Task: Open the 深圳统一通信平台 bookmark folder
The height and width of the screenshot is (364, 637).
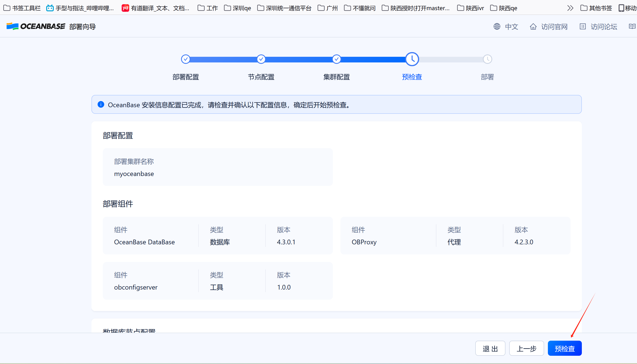Action: (x=284, y=8)
